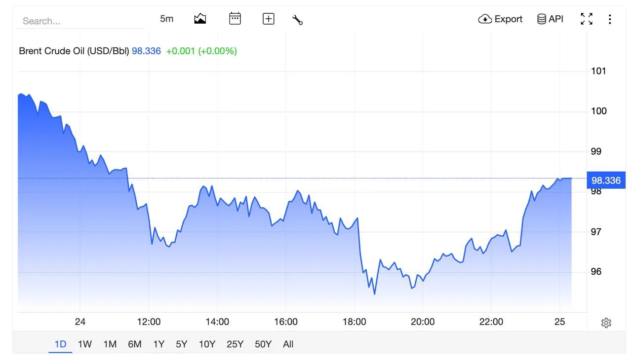Select the 1M time range
The width and height of the screenshot is (632, 364).
tap(110, 344)
